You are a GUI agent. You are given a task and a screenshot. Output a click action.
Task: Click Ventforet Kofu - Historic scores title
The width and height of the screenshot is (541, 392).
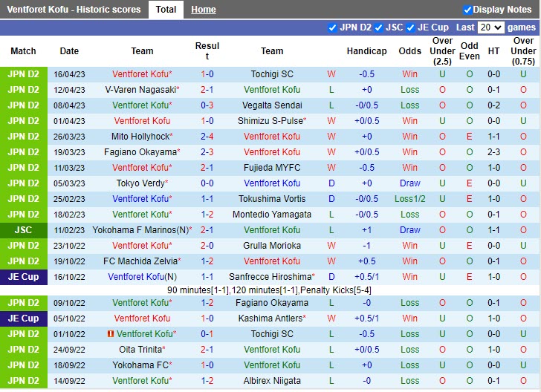pyautogui.click(x=74, y=10)
